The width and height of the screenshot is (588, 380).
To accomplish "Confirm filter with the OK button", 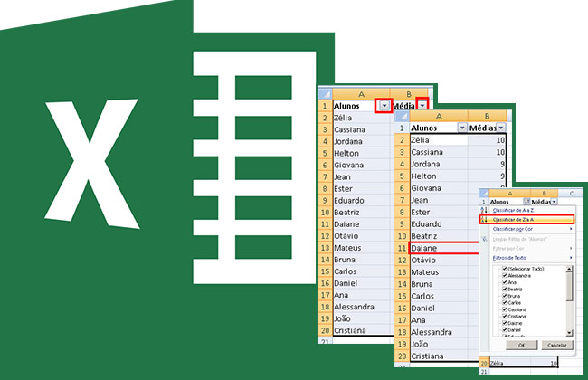I will click(521, 345).
